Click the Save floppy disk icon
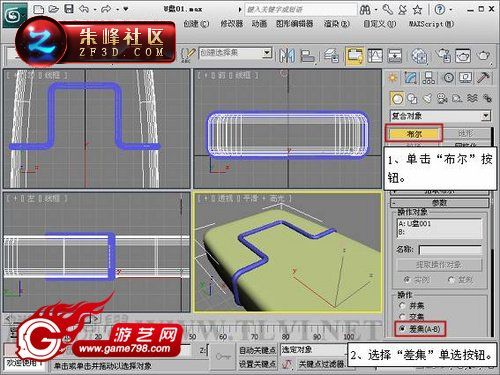The height and width of the screenshot is (375, 500). click(69, 9)
